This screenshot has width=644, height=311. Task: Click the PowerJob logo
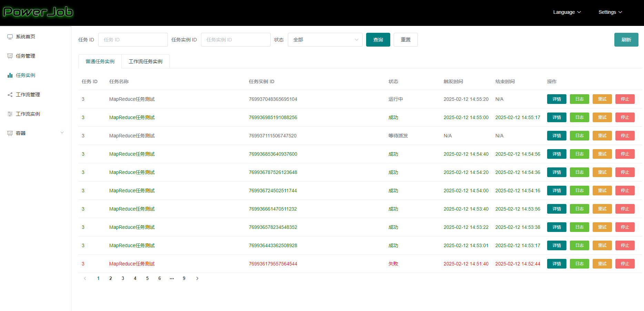pos(38,12)
